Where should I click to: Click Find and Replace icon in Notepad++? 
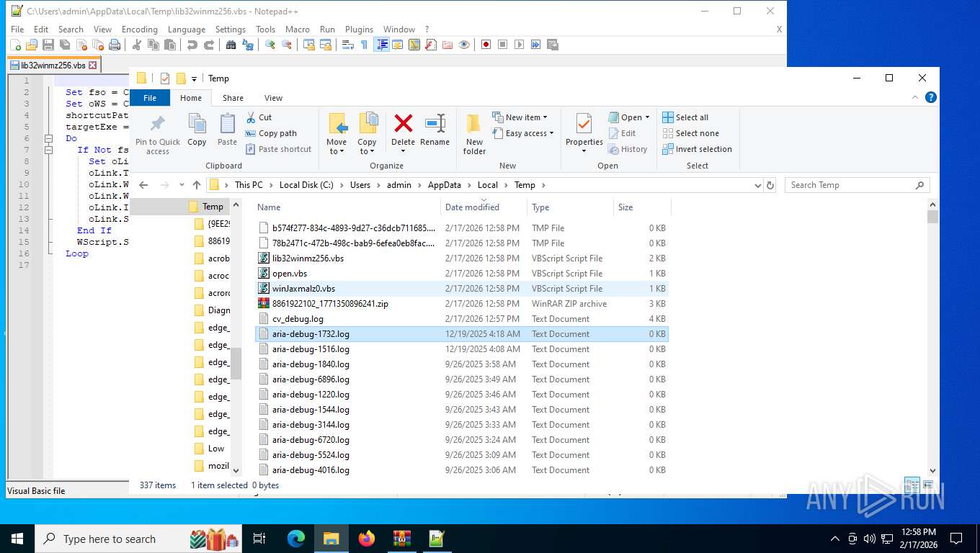[248, 45]
